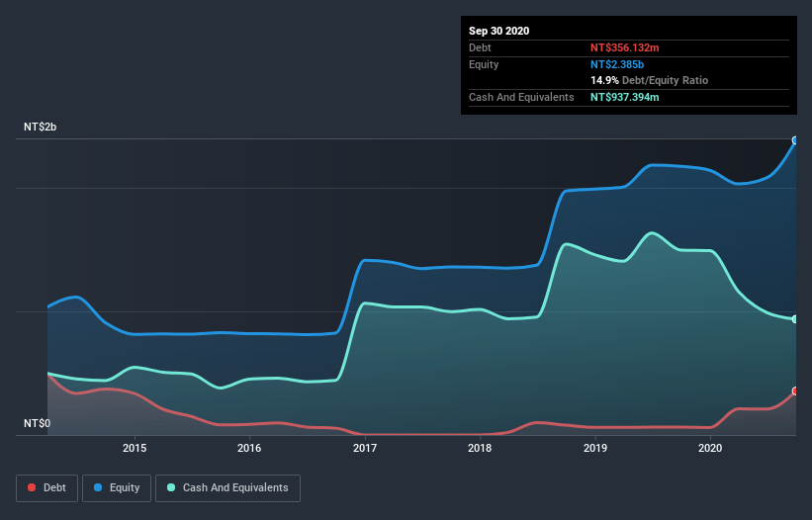
Task: Click the NT$2b y-axis label
Action: point(40,127)
